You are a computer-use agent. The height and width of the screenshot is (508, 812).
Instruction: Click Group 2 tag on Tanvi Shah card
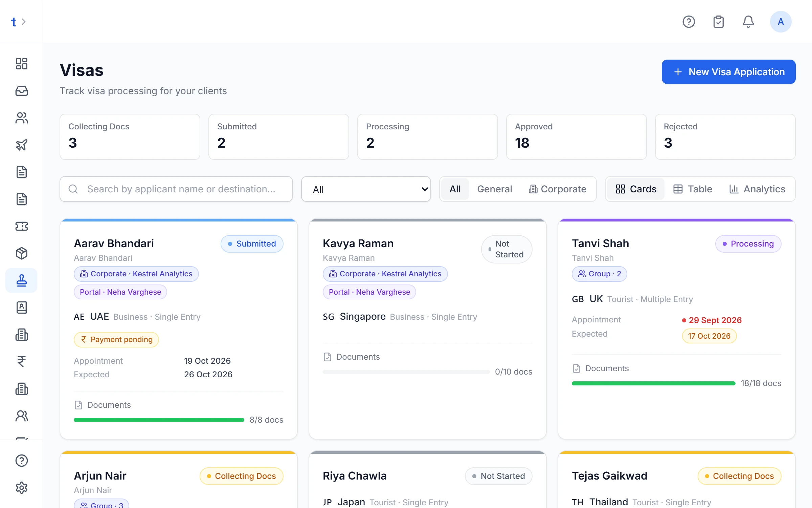[599, 274]
